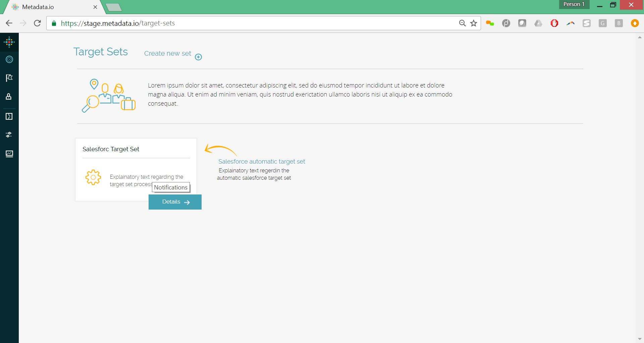Select the flag icon in sidebar
Viewport: 644px width, 343px height.
9,78
